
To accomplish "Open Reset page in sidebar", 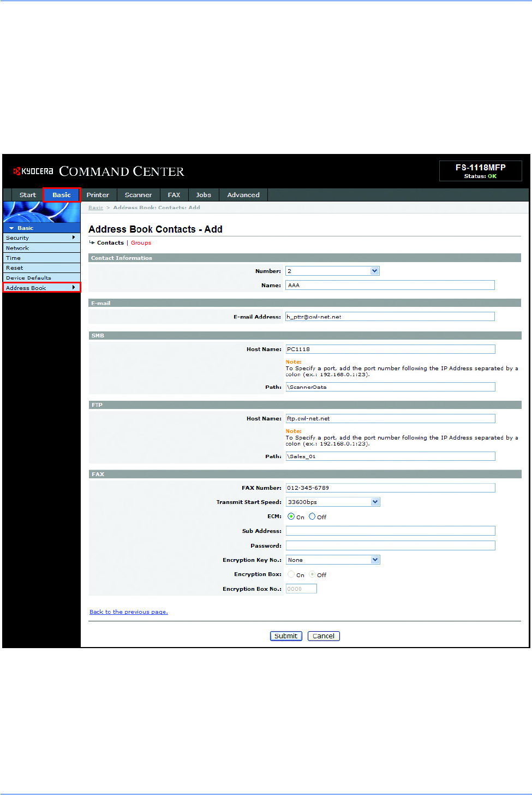I will (41, 268).
